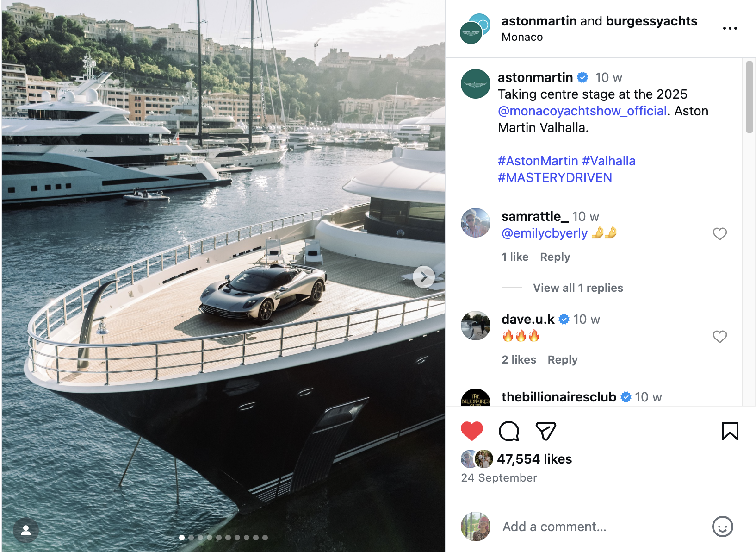Go to the next carousel photo
Screen dimensions: 756x552
click(x=423, y=277)
